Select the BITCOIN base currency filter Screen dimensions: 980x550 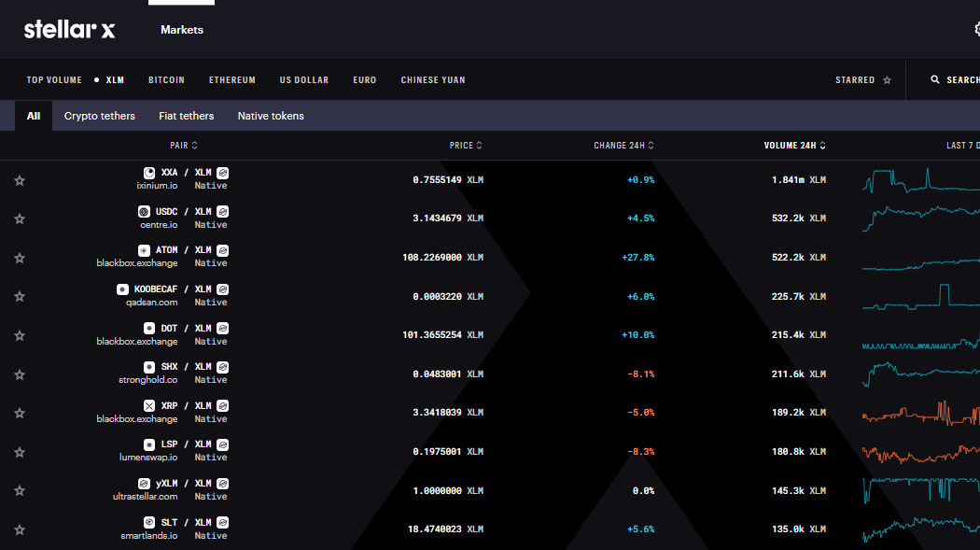[166, 79]
